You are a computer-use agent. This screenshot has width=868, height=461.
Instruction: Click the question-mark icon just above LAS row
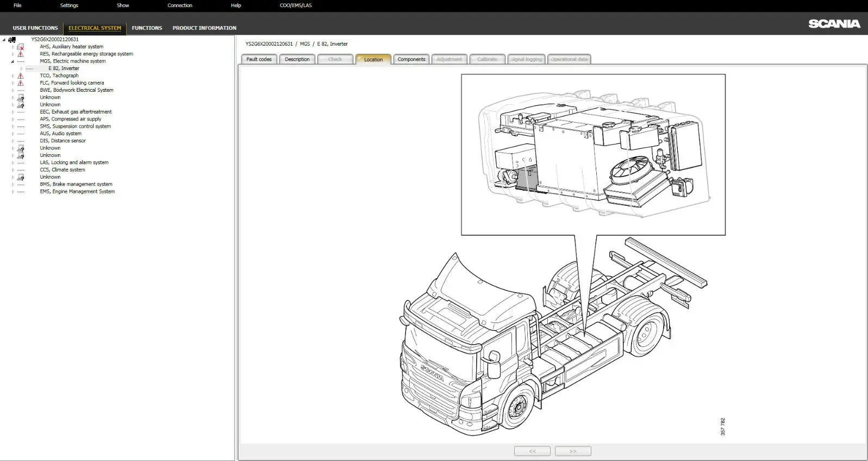(21, 155)
